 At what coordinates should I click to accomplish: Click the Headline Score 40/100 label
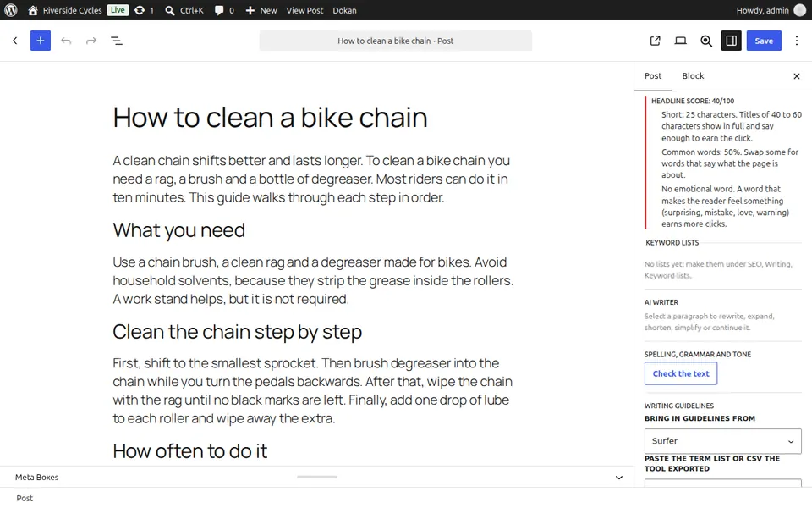[x=693, y=101]
